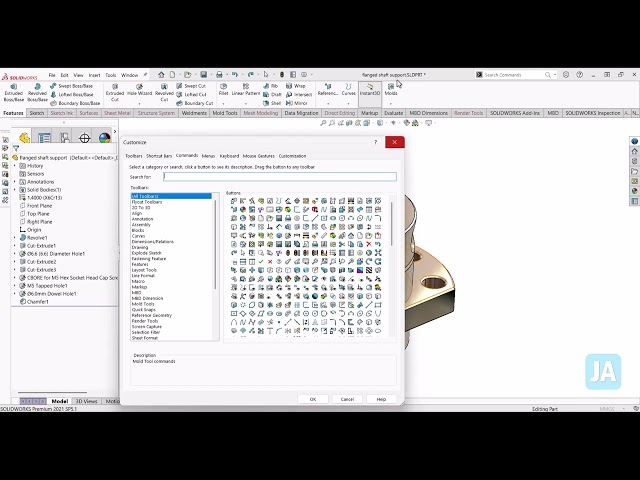The image size is (640, 480).
Task: Use the Intersect feature tool
Action: (x=299, y=95)
